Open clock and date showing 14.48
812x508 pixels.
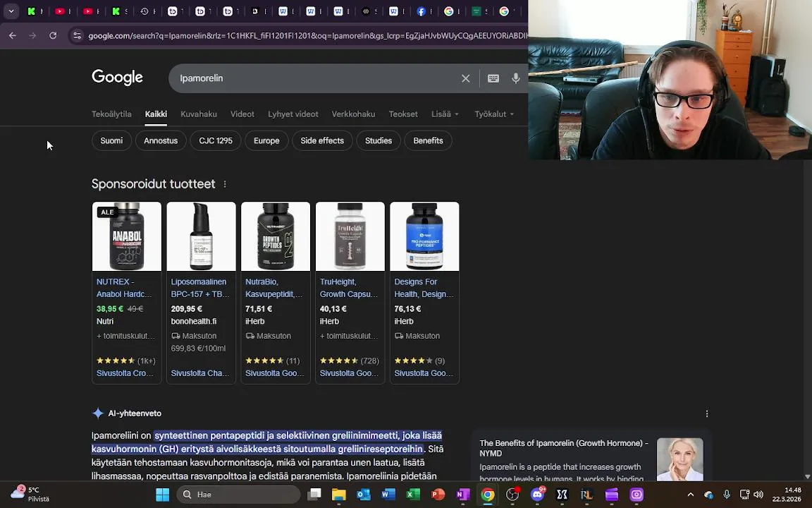click(787, 495)
